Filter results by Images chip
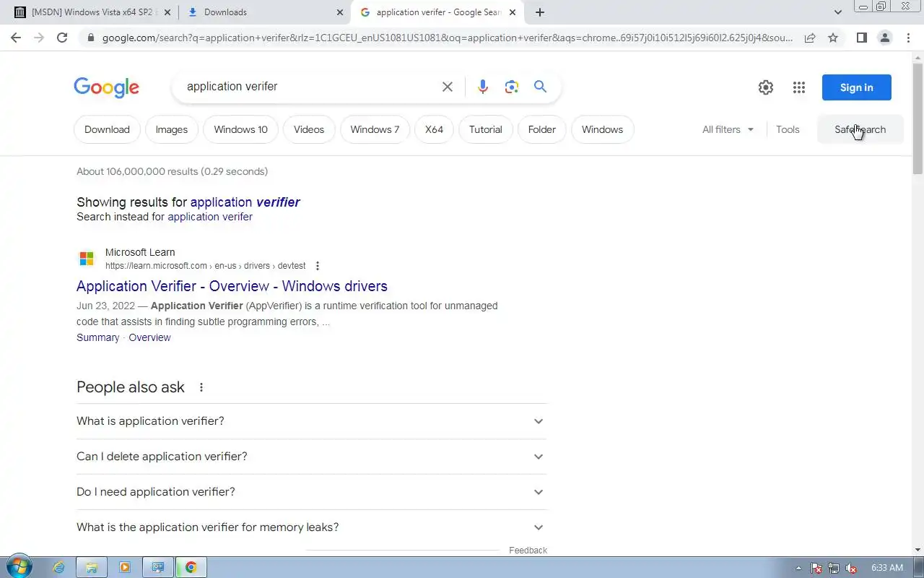The height and width of the screenshot is (578, 924). pos(172,129)
